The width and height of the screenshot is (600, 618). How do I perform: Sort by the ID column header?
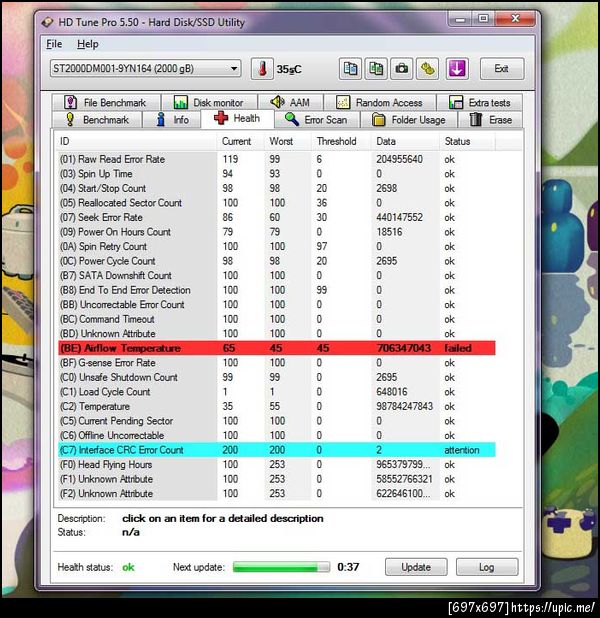pyautogui.click(x=137, y=141)
